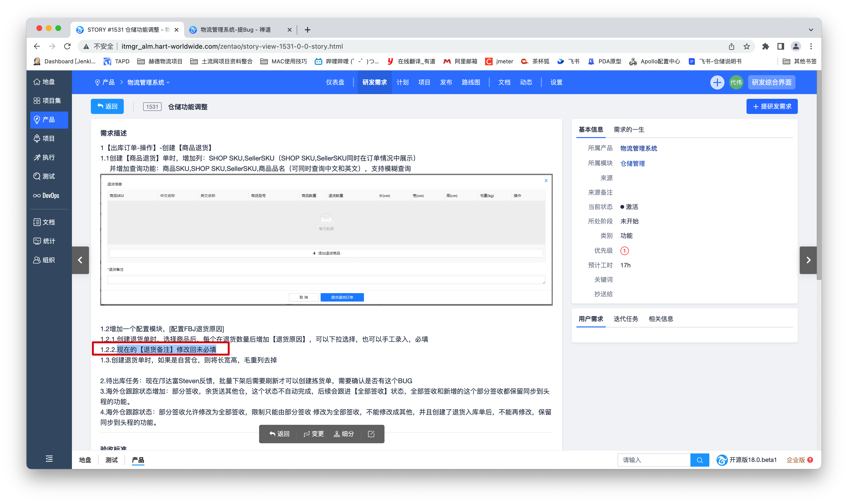Image resolution: width=848 pixels, height=504 pixels.
Task: Open the 仓储管理 module link
Action: coord(632,163)
